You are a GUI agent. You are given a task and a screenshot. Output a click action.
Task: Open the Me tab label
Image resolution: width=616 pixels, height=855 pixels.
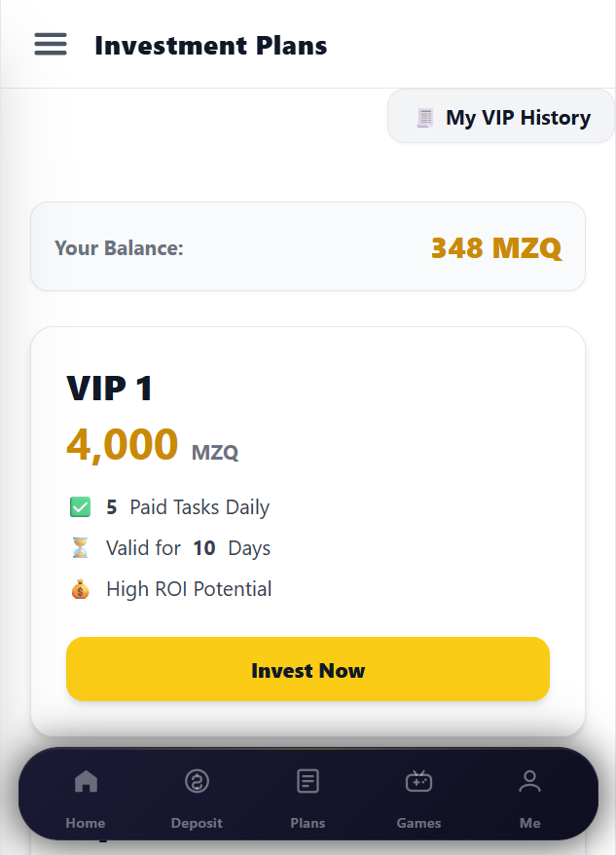coord(529,823)
